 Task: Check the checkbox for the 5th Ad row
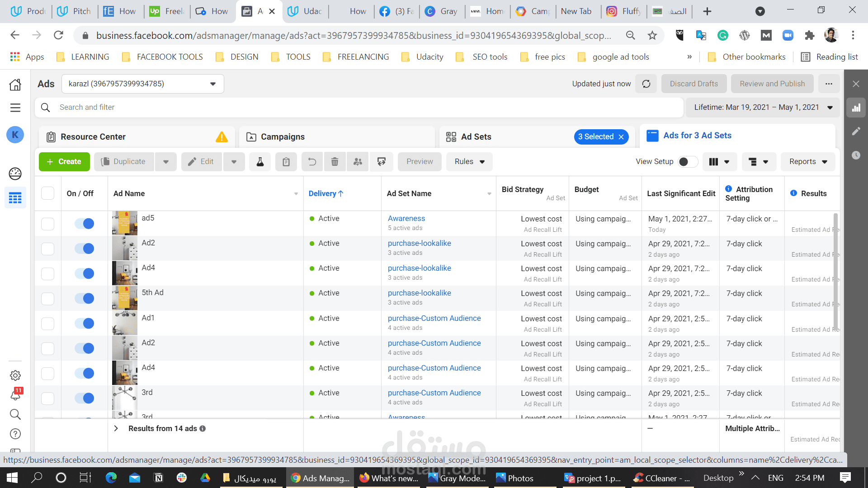(x=48, y=299)
